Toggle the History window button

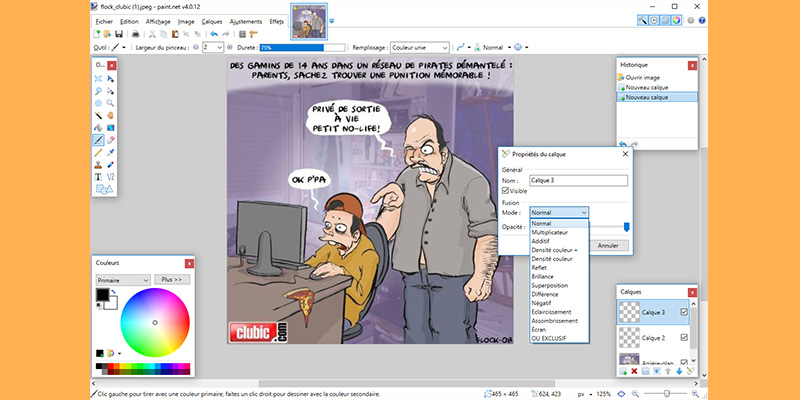pos(654,20)
